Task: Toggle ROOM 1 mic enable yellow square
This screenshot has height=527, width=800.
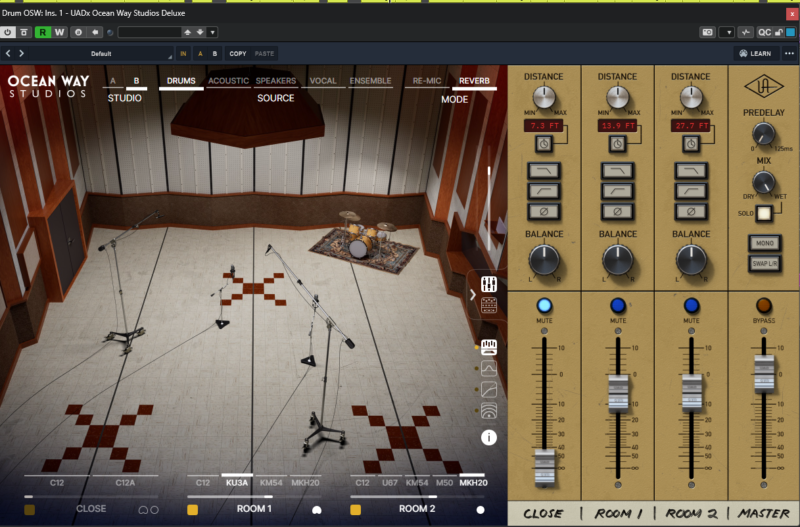Action: click(192, 509)
